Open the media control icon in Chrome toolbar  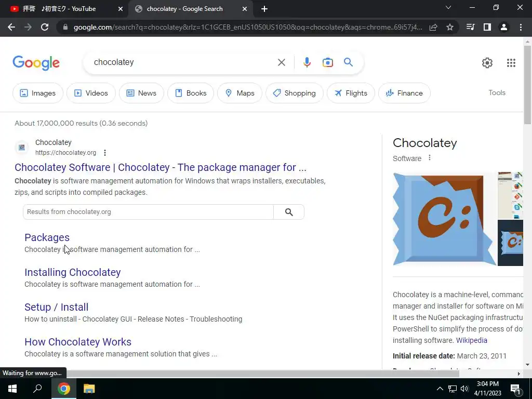coord(471,27)
